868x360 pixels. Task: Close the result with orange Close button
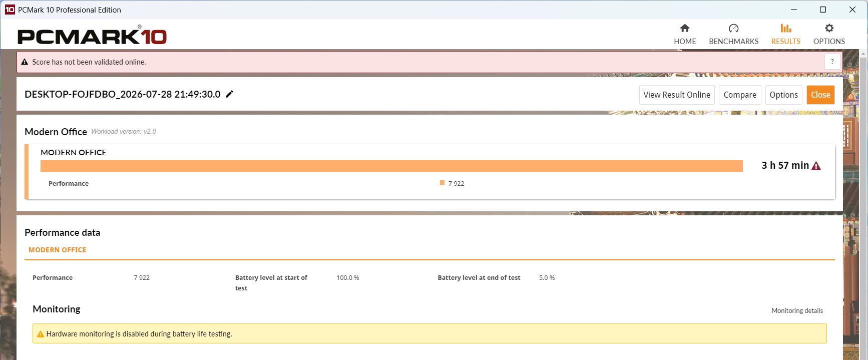820,95
